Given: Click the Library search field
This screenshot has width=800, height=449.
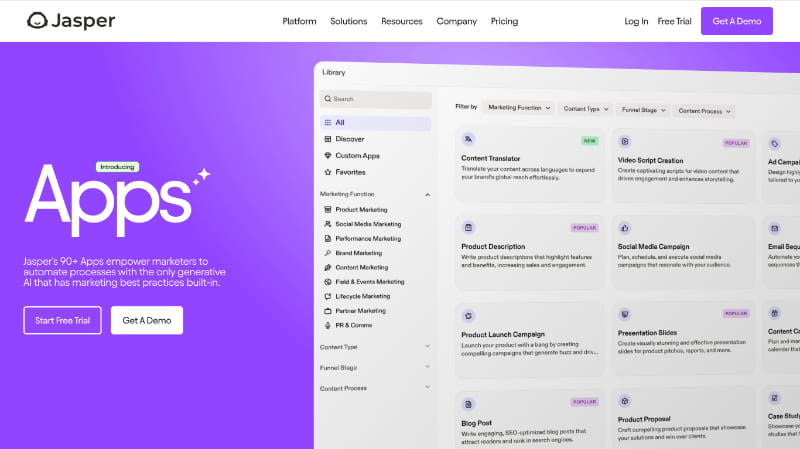Looking at the screenshot, I should click(375, 99).
